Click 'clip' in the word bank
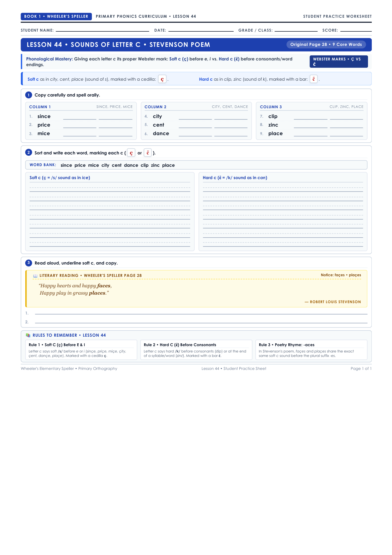 point(144,165)
